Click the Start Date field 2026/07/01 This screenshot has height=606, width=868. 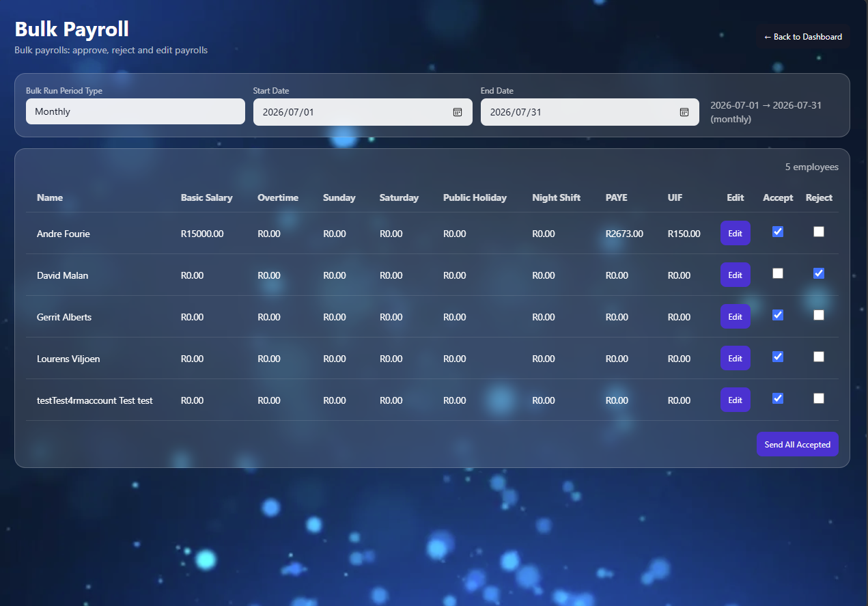pos(363,112)
